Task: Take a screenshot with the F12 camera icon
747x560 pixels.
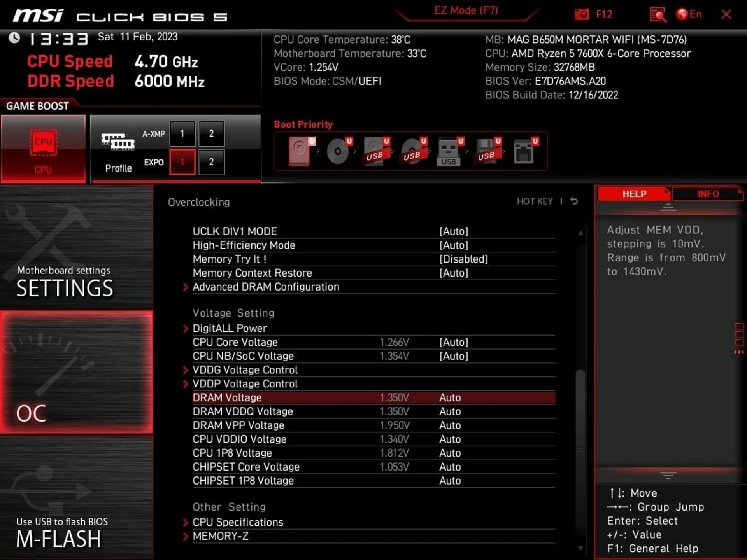Action: [x=582, y=15]
